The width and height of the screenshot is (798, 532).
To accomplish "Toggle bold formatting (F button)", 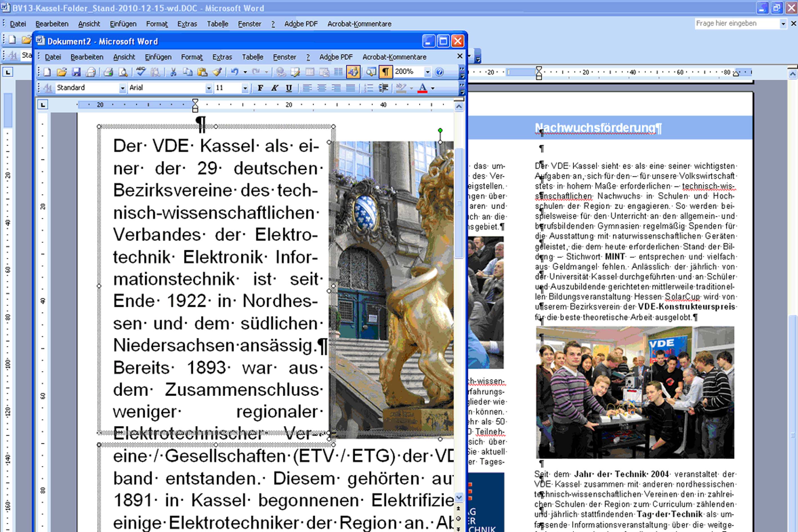I will (260, 88).
